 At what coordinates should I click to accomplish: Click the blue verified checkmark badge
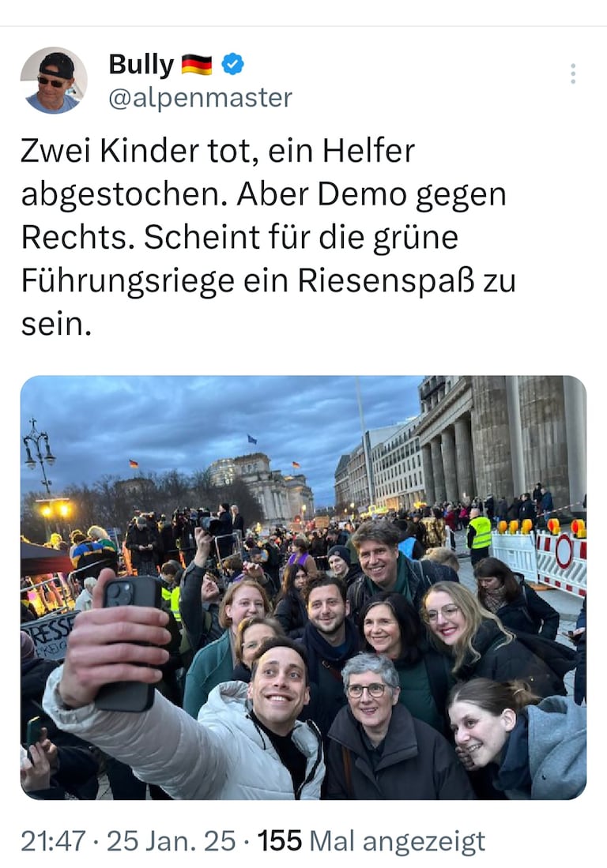pyautogui.click(x=232, y=64)
